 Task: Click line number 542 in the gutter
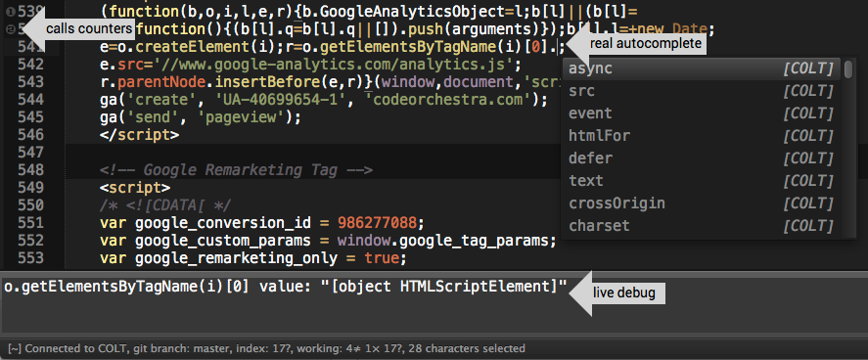30,65
